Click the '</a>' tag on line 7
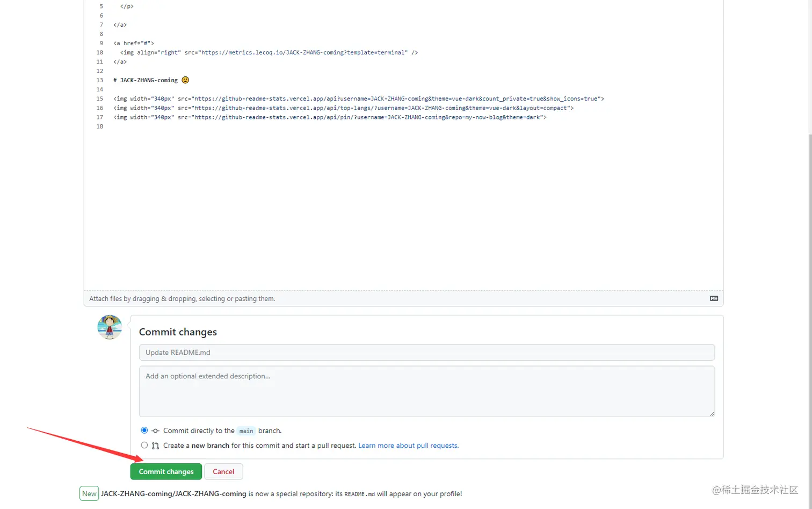This screenshot has height=509, width=812. point(120,25)
